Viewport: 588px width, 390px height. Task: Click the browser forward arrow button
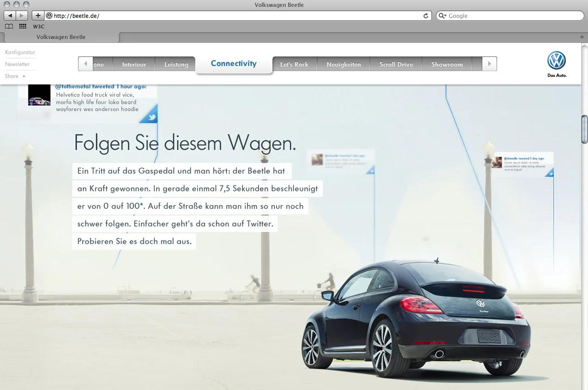coord(22,16)
